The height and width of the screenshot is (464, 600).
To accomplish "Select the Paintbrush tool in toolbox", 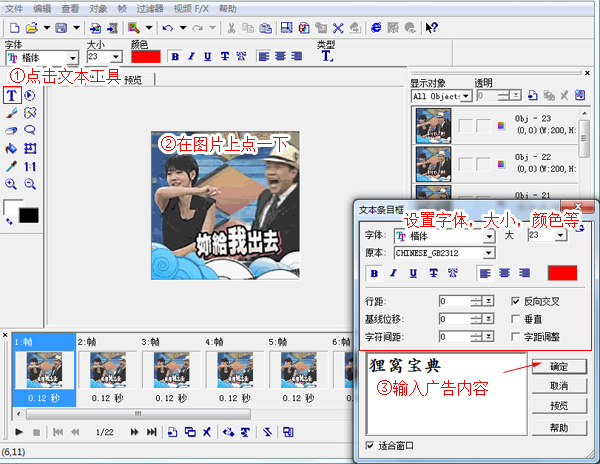I will 11,113.
